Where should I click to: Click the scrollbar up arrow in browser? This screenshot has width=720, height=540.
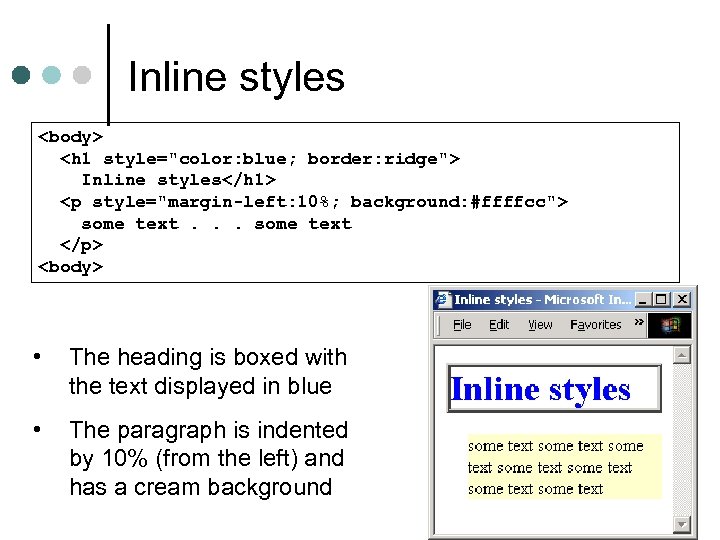pyautogui.click(x=681, y=355)
